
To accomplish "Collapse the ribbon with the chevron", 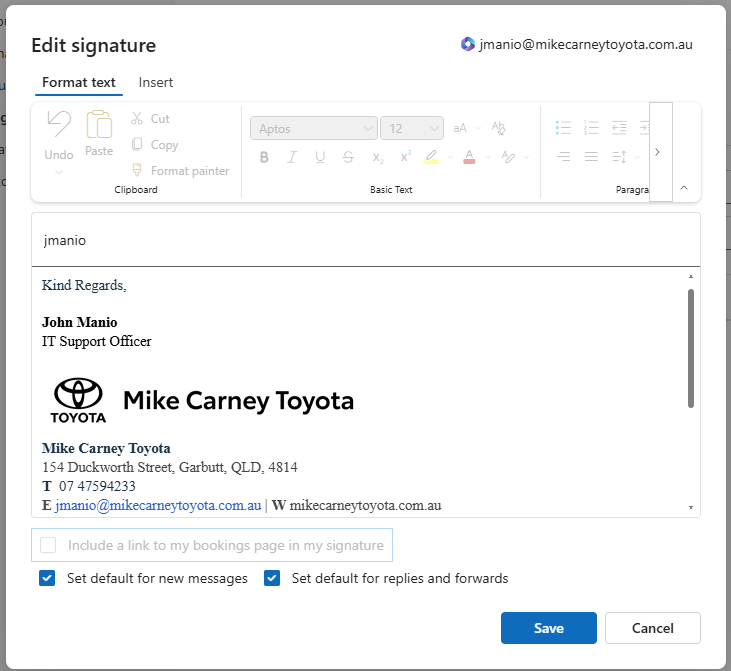I will [684, 187].
